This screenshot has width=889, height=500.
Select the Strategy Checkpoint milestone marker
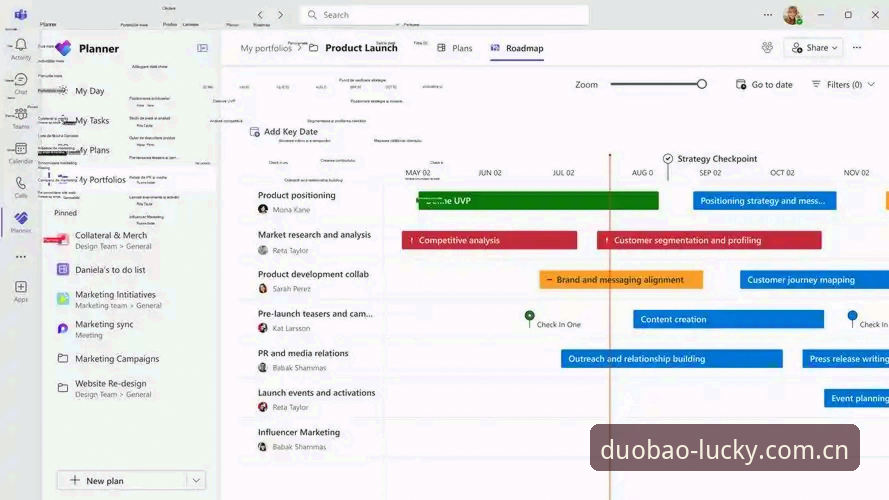pyautogui.click(x=668, y=159)
